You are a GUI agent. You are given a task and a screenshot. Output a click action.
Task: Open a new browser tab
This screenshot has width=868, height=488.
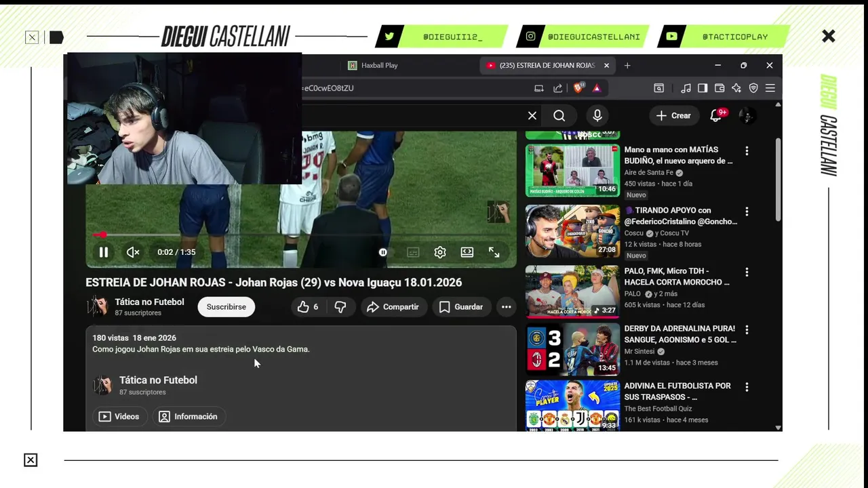pos(627,66)
